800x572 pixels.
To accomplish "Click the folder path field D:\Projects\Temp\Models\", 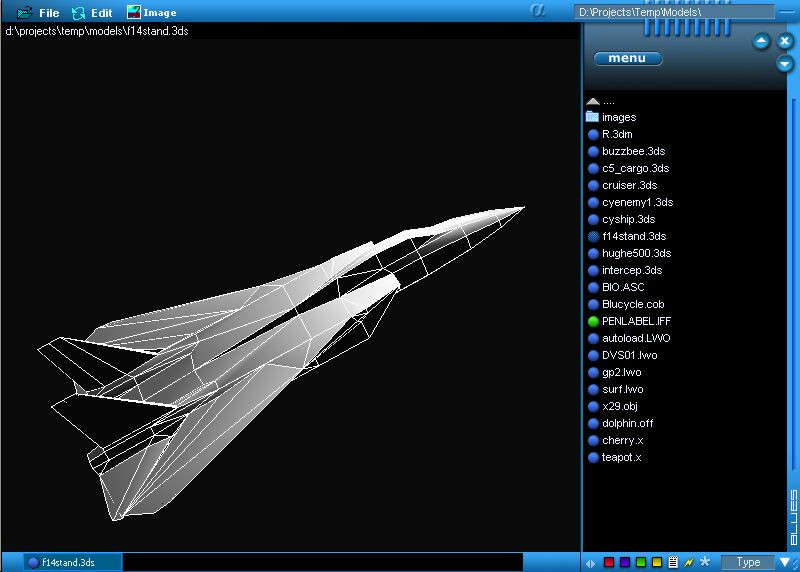I will [x=673, y=12].
